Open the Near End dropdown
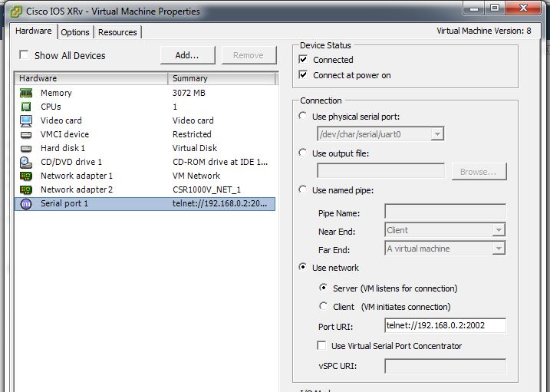Viewport: 550px width, 392px height. coord(499,230)
